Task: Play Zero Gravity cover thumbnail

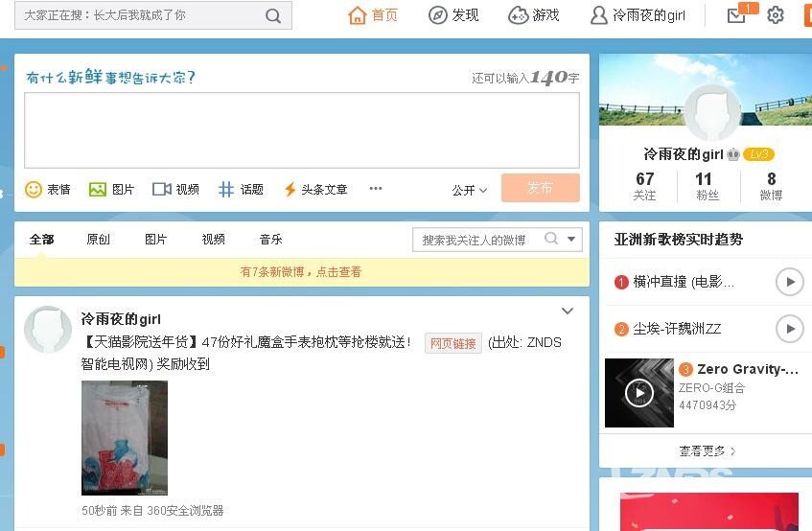Action: pos(639,393)
